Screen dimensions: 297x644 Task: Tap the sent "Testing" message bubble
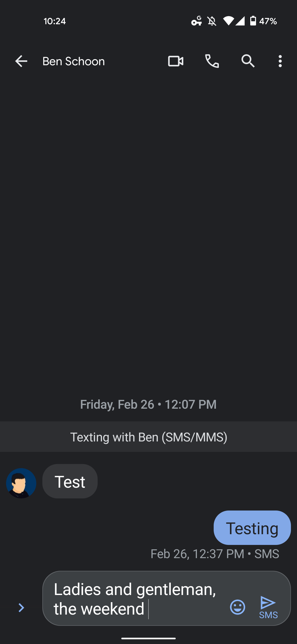[x=252, y=528]
